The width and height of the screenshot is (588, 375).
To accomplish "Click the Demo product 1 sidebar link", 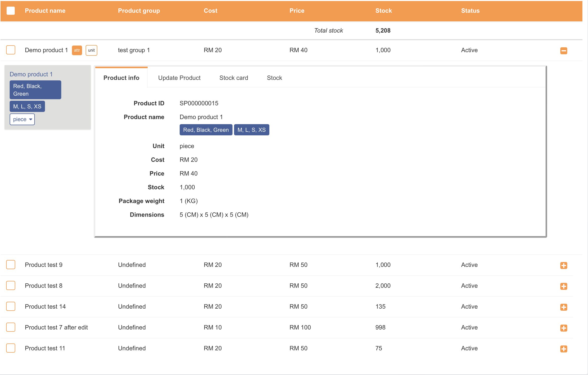I will tap(31, 74).
